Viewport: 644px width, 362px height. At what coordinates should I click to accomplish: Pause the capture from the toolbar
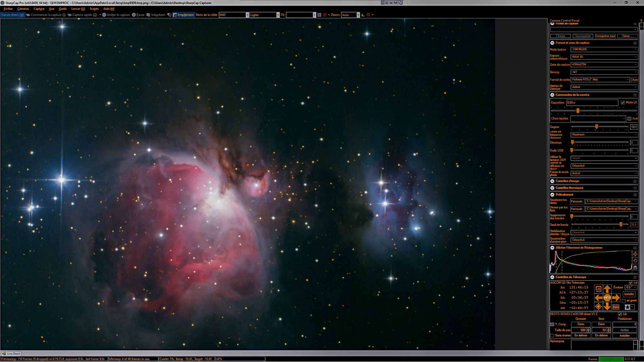click(x=138, y=15)
